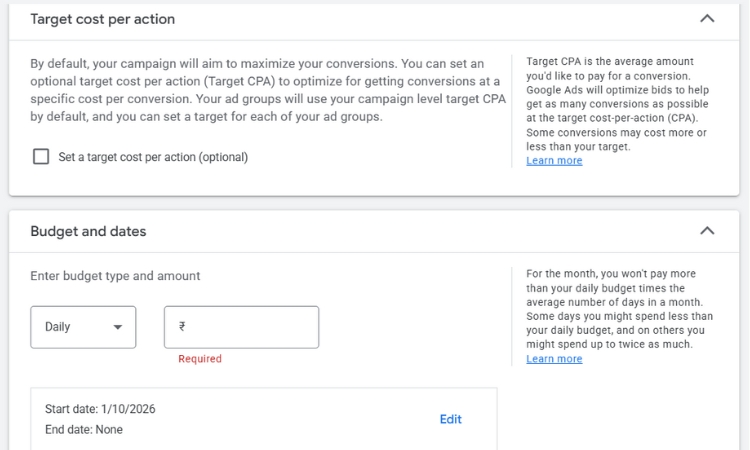Collapse the Target cost per action section
750x450 pixels.
[707, 19]
